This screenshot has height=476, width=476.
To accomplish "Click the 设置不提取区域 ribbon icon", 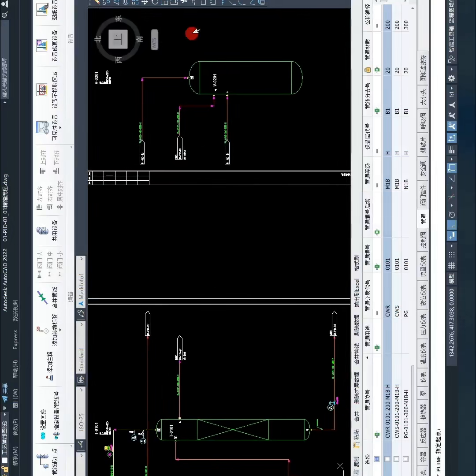I will [42, 90].
